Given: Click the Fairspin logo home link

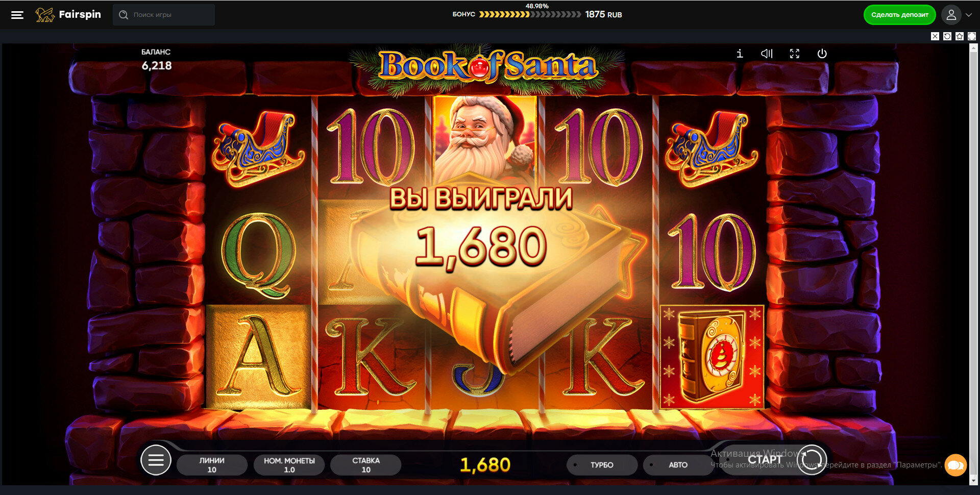Looking at the screenshot, I should pyautogui.click(x=68, y=15).
